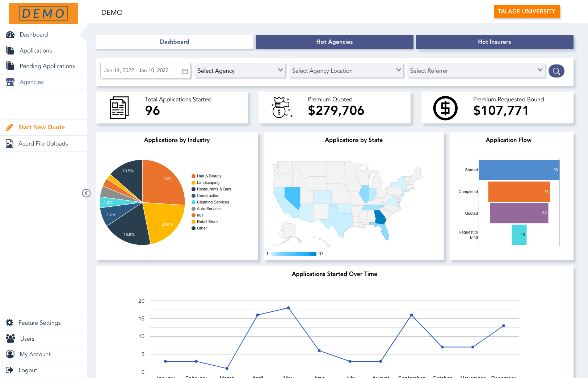Click the Start New Quote pencil icon

10,127
